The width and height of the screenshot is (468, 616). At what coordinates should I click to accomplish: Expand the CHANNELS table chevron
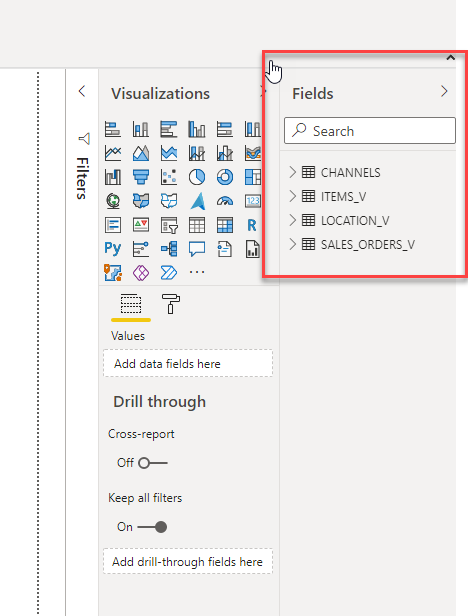pyautogui.click(x=292, y=172)
